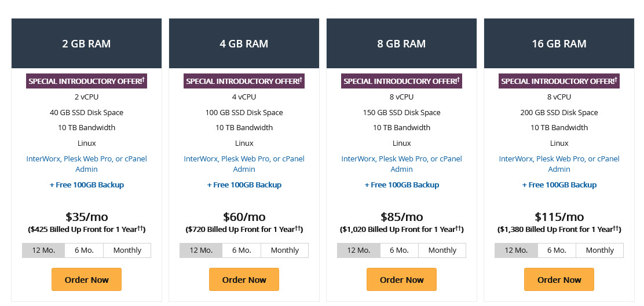The image size is (644, 306).
Task: Select 12 Mo. billing for 2 GB plan
Action: click(x=43, y=250)
